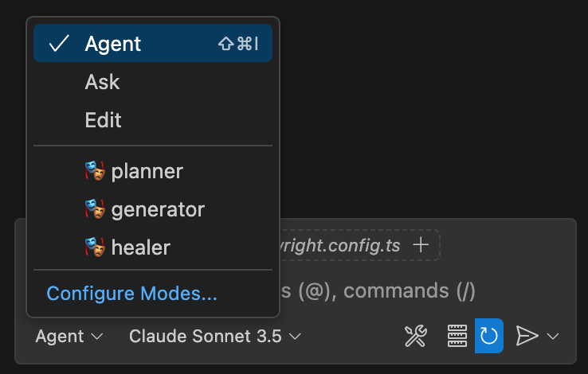Open the Configure Tools wrench icon
The image size is (588, 374).
(x=415, y=337)
